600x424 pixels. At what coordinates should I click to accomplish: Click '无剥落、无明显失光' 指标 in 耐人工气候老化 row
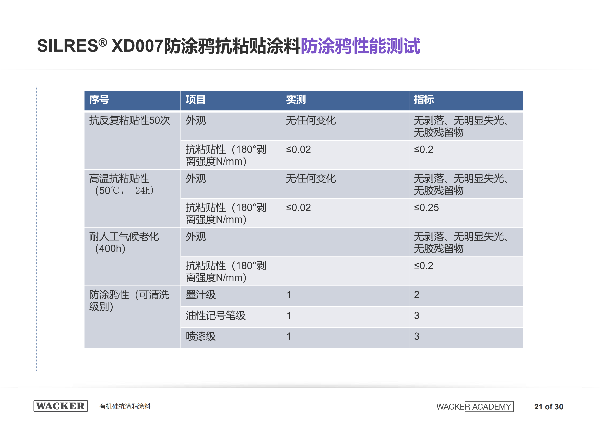point(461,243)
